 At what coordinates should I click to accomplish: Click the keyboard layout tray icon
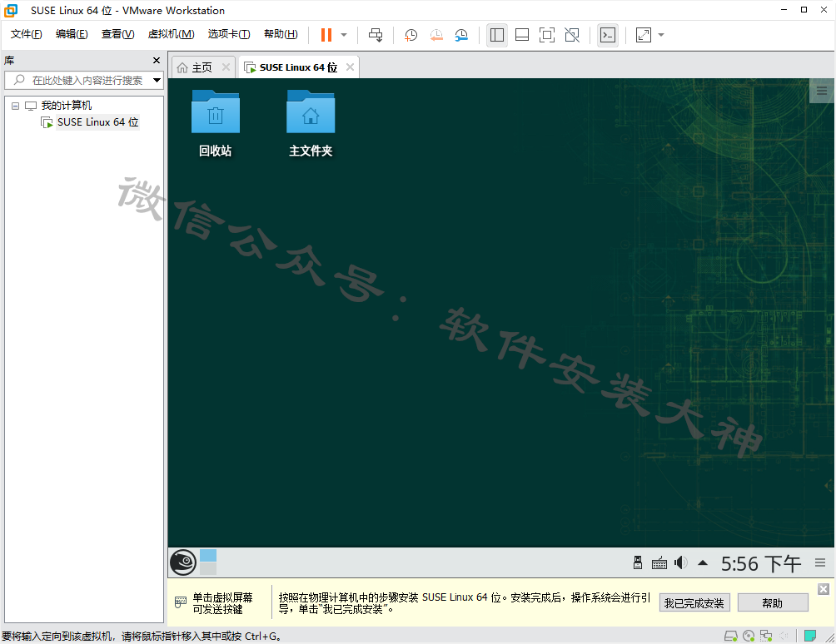[659, 563]
